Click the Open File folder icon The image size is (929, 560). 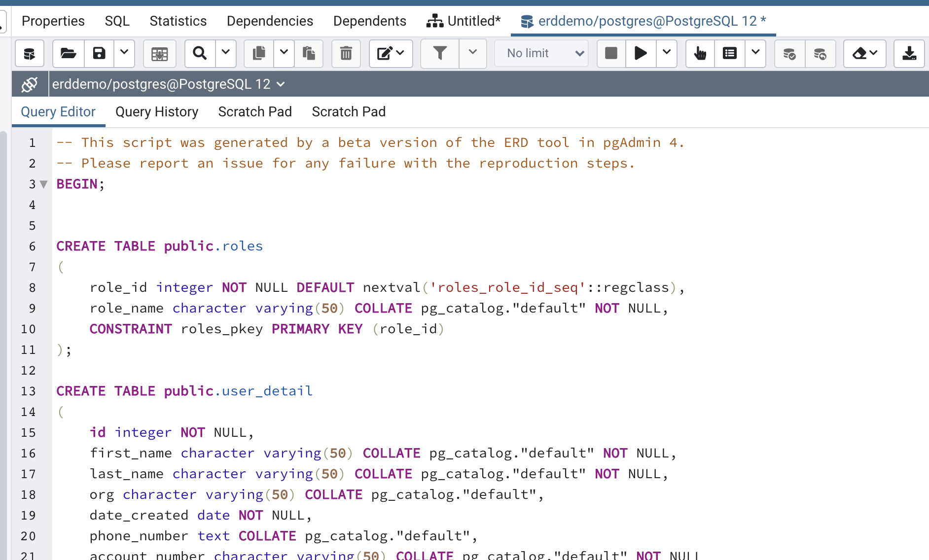click(x=68, y=53)
